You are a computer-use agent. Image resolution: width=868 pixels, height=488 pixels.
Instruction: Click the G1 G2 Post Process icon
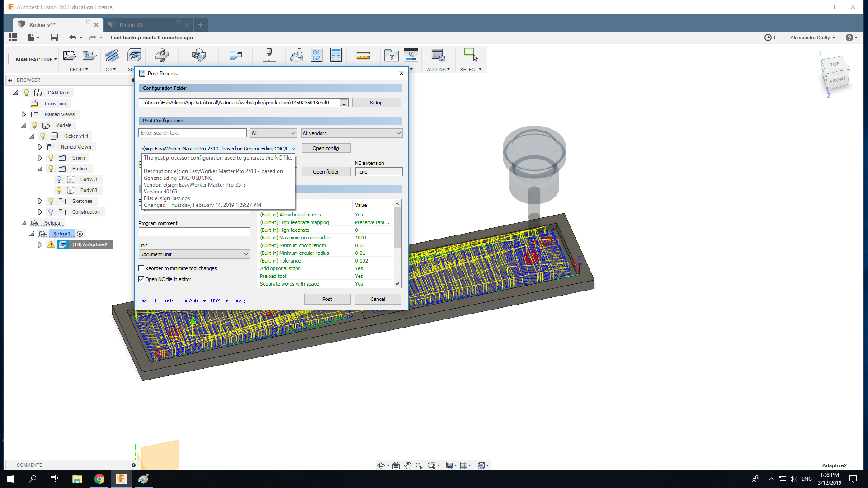click(316, 55)
